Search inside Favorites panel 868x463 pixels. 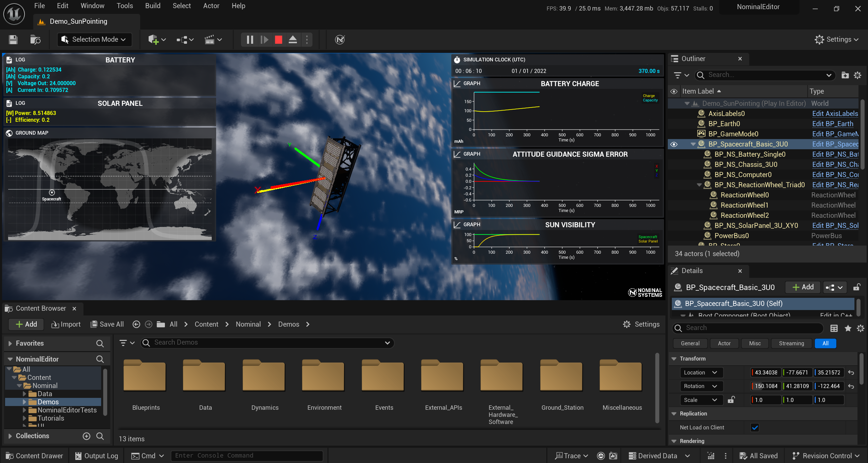(100, 343)
